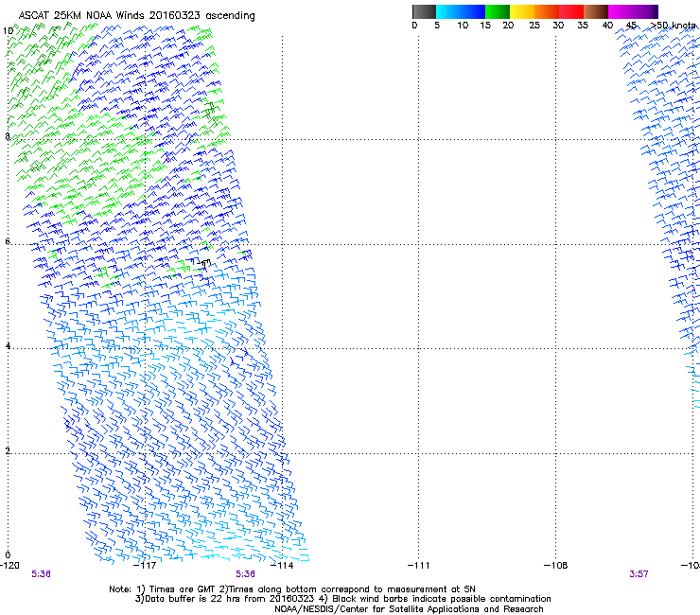Screen dimensions: 700x615
Task: Click the cyan 5-10 knots legend color
Action: (448, 11)
